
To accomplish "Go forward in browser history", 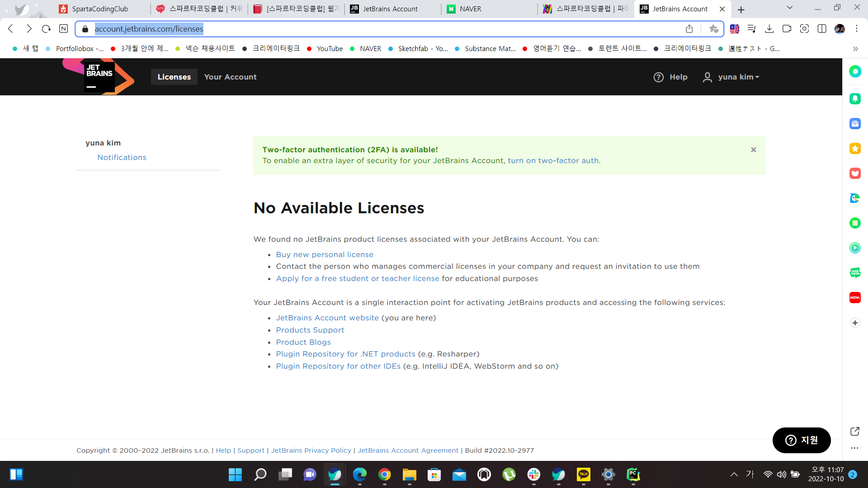I will 29,29.
